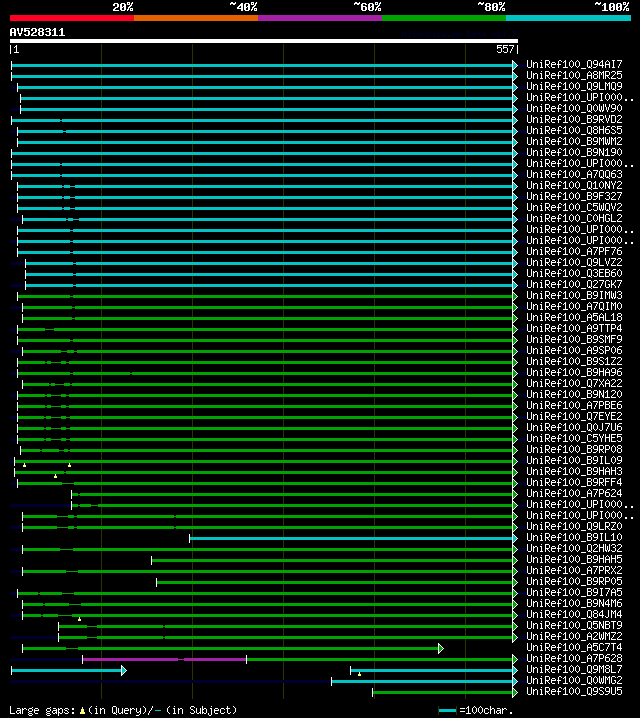Open the UniRef100_B9MWM2 hit
This screenshot has width=640, height=718.
click(x=574, y=141)
